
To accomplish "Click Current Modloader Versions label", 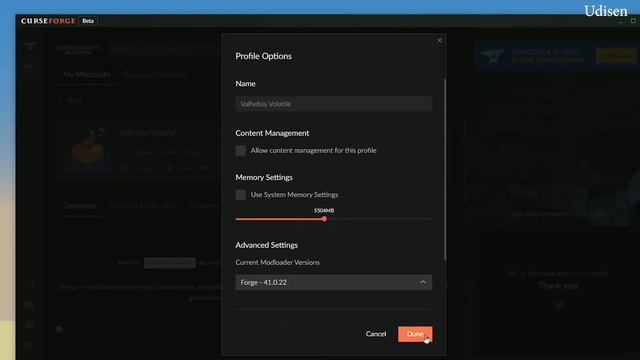I will 278,262.
